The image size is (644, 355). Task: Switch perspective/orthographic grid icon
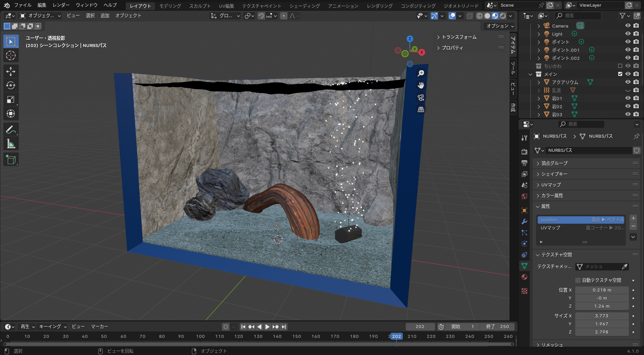click(x=421, y=109)
